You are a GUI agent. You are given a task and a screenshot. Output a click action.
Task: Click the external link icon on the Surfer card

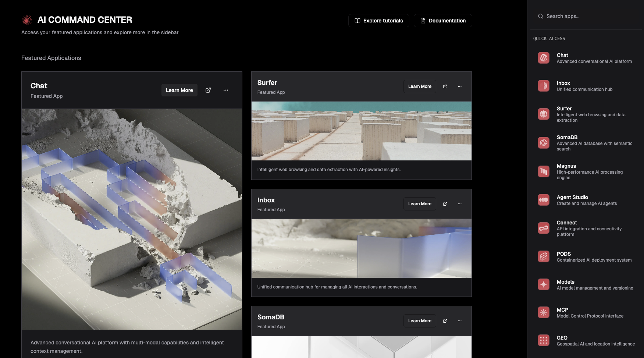[445, 86]
